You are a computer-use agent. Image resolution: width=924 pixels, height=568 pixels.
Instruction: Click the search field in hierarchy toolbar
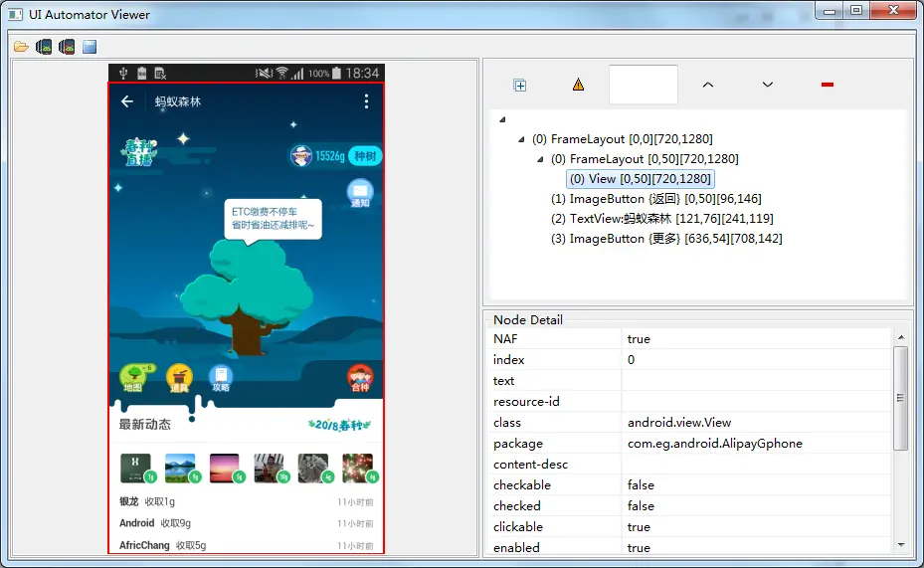[x=643, y=85]
